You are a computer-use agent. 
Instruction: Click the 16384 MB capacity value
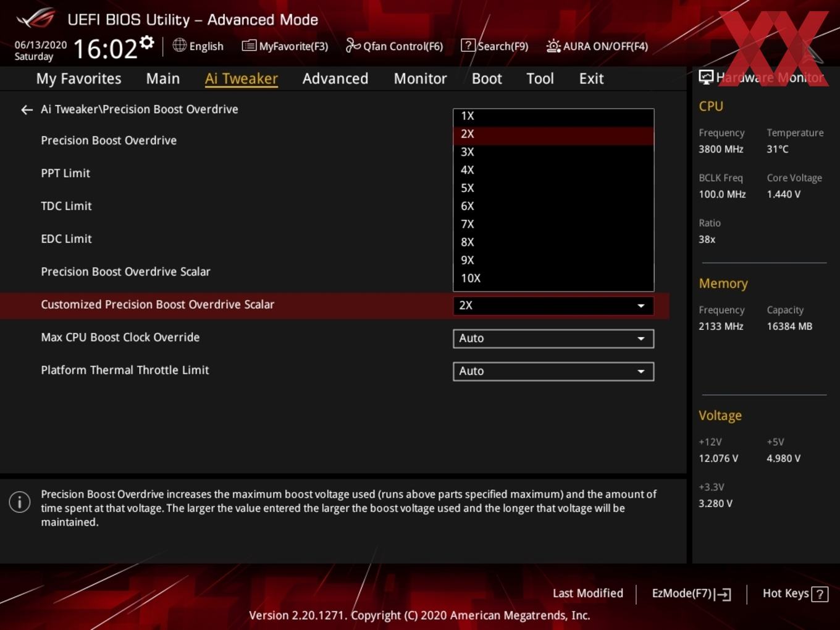click(x=789, y=327)
